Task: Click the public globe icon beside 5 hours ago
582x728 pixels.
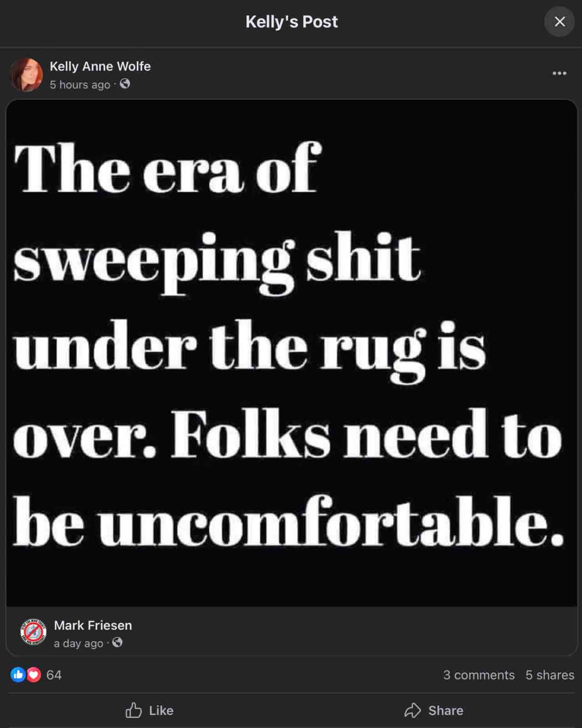Action: coord(125,84)
